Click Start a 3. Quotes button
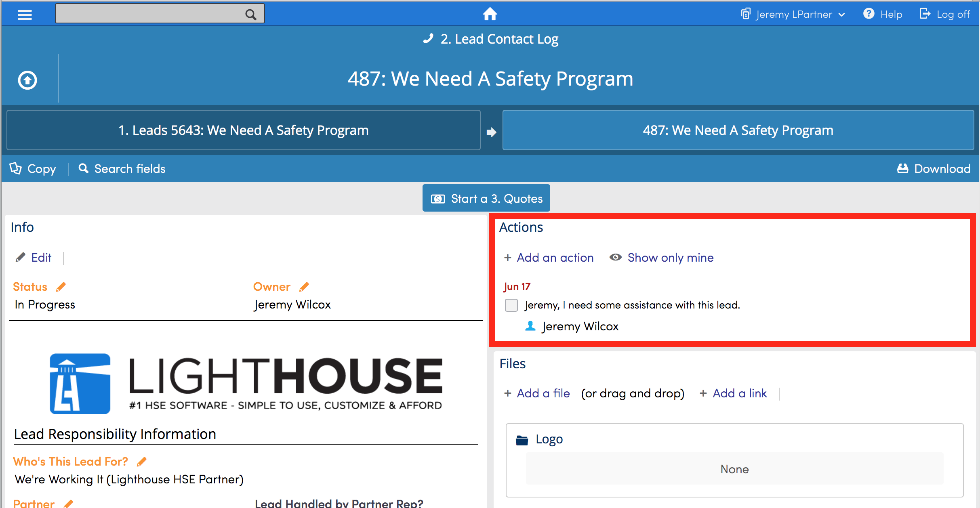Viewport: 980px width, 508px height. tap(486, 198)
